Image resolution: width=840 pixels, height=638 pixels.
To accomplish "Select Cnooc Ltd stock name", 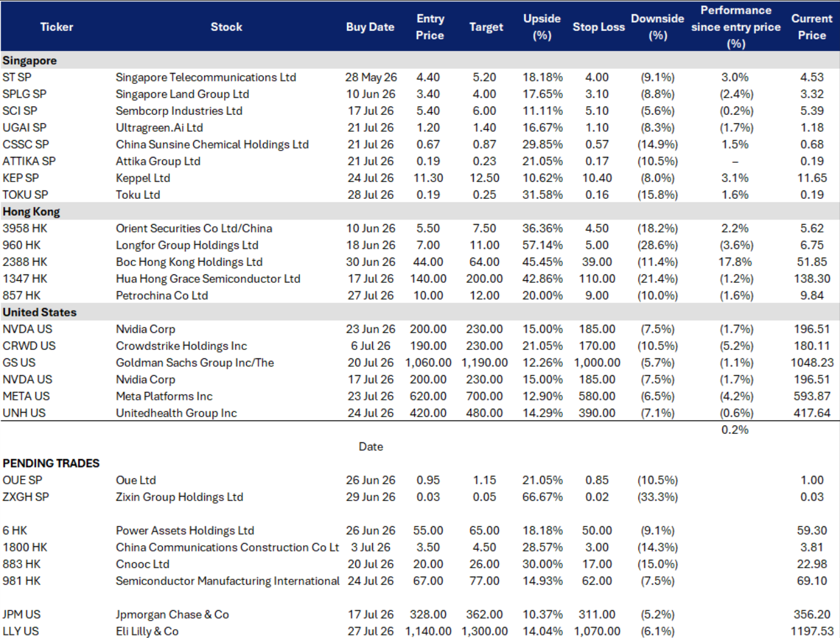I will pos(142,564).
